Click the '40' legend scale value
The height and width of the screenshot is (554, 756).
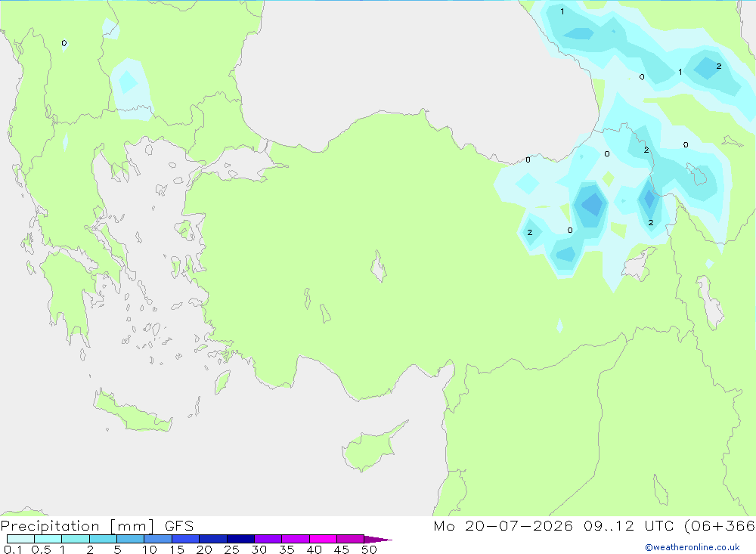click(x=314, y=549)
